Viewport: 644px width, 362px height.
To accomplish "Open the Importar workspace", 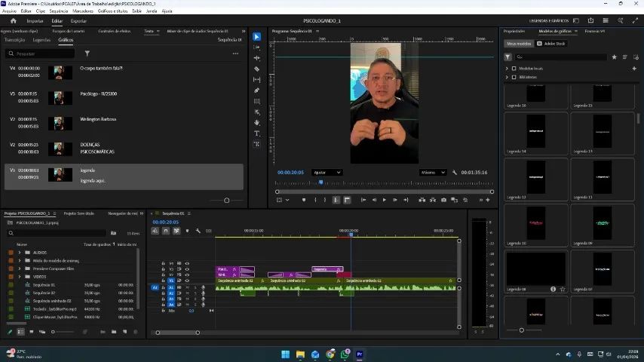I will 35,21.
